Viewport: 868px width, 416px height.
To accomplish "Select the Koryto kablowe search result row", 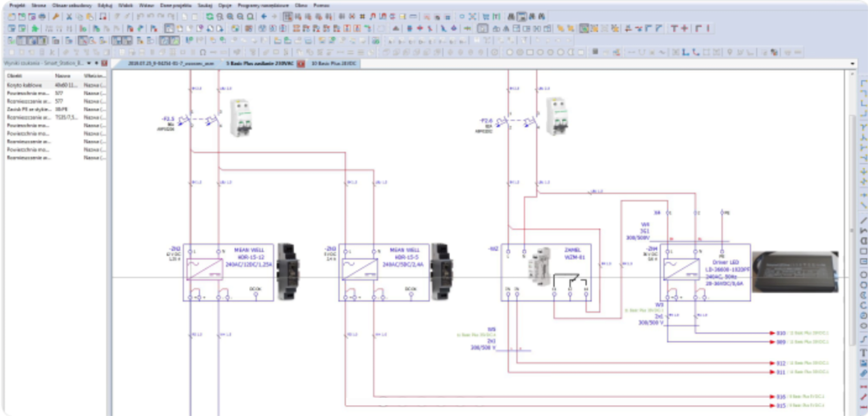I will tap(24, 85).
